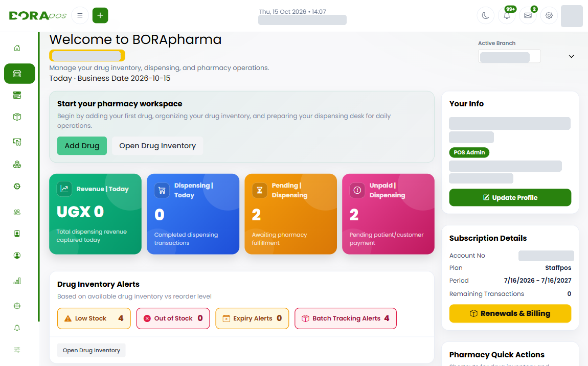Open the cog wheel icon below cubes
Image resolution: width=588 pixels, height=366 pixels.
click(17, 187)
